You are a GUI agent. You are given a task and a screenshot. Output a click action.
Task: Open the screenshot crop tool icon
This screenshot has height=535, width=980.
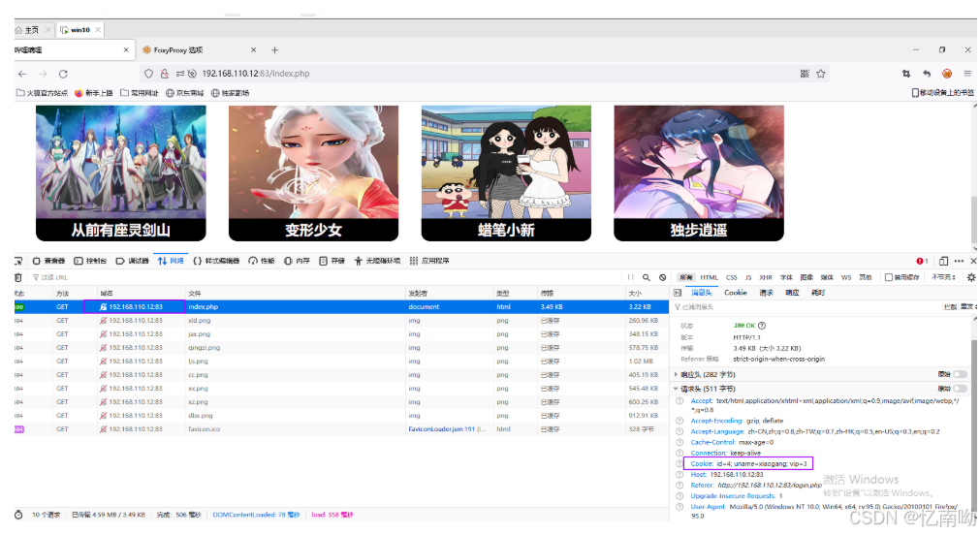[x=906, y=74]
